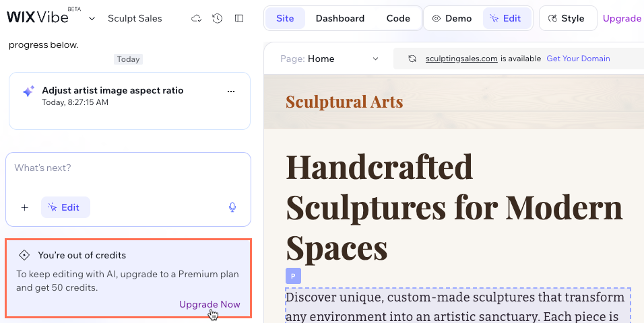Screen dimensions: 644x323
Task: Toggle the Edit mode chip in prompt box
Action: pyautogui.click(x=65, y=207)
